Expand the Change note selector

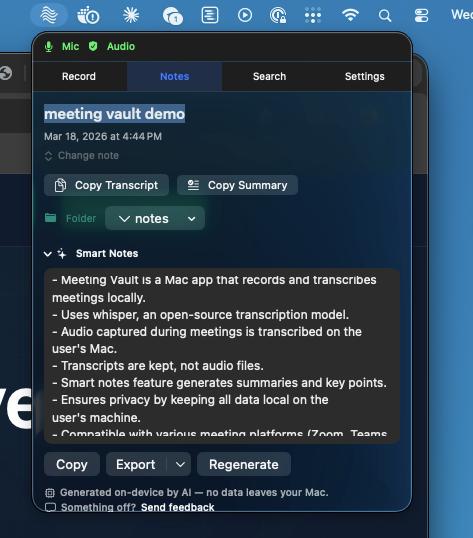click(x=82, y=156)
